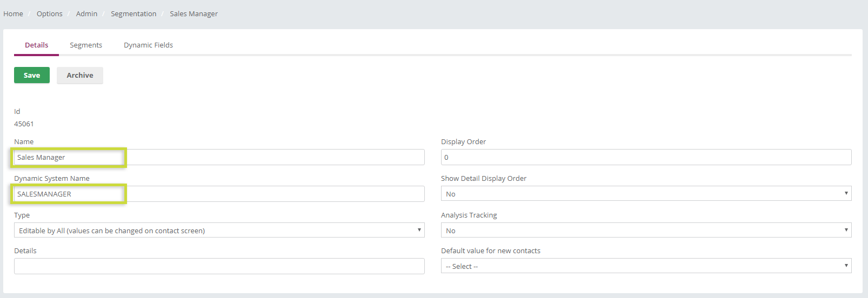Click the Sales Manager breadcrumb item

193,13
